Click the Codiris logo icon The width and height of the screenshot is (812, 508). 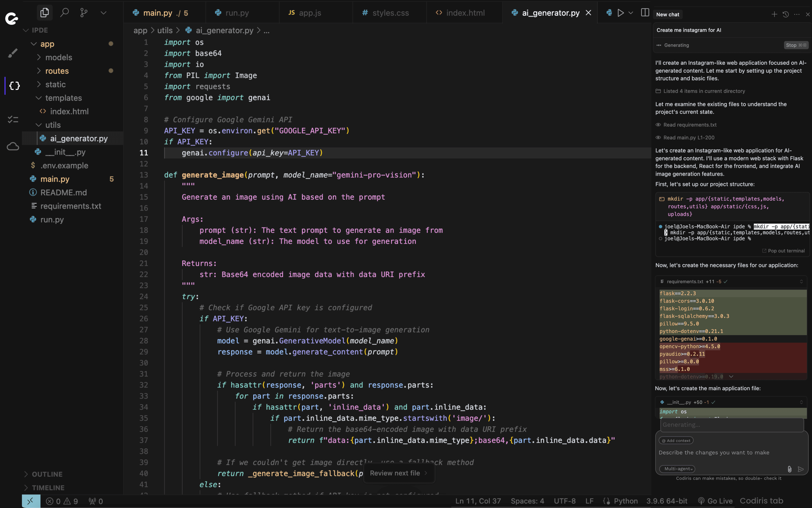point(11,19)
